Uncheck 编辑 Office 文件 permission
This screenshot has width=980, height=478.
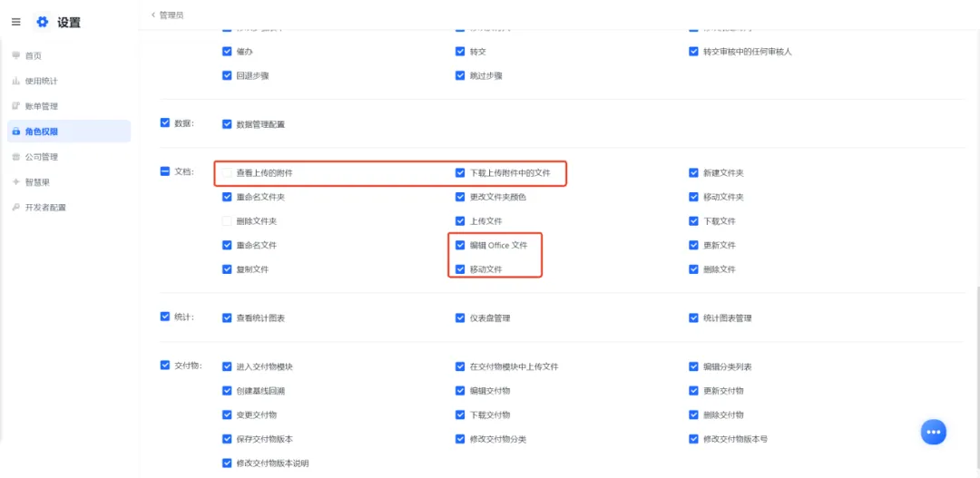461,245
